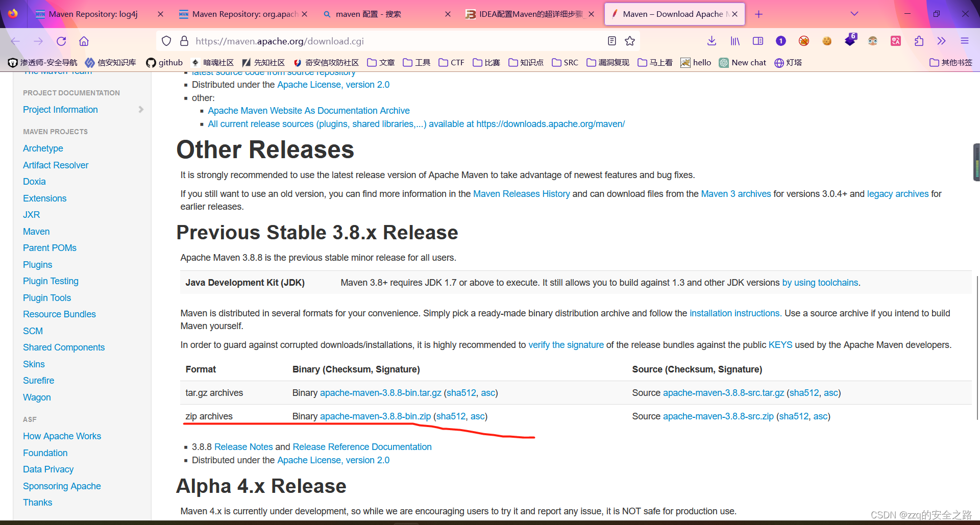980x525 pixels.
Task: Open the CTF bookmark folder
Action: [452, 63]
